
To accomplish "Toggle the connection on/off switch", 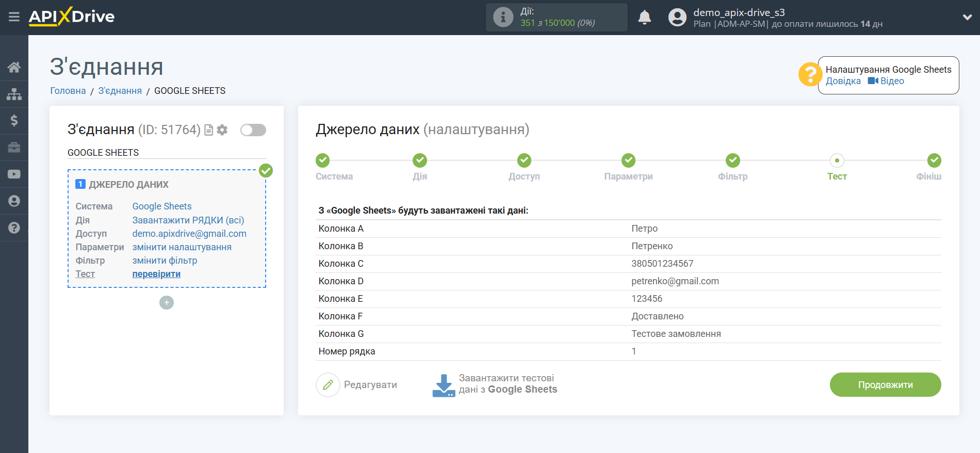I will coord(253,130).
